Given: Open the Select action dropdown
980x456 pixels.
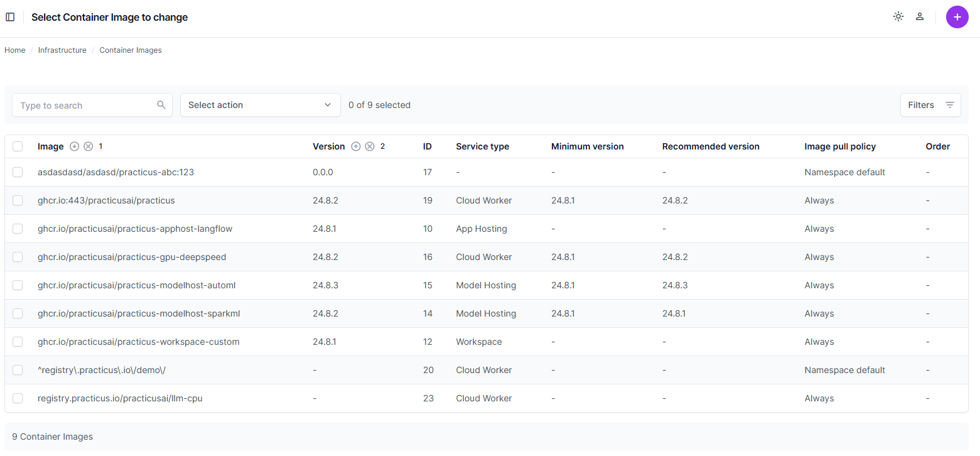Looking at the screenshot, I should tap(260, 105).
